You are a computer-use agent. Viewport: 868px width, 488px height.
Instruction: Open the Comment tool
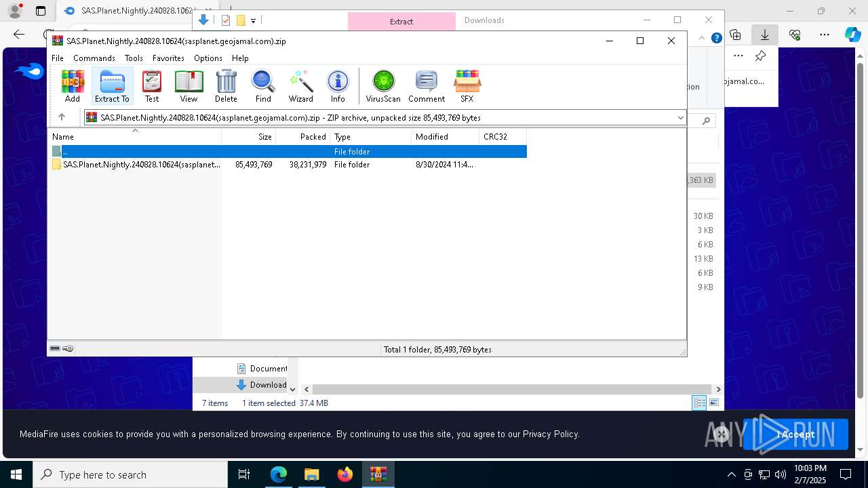click(x=427, y=86)
